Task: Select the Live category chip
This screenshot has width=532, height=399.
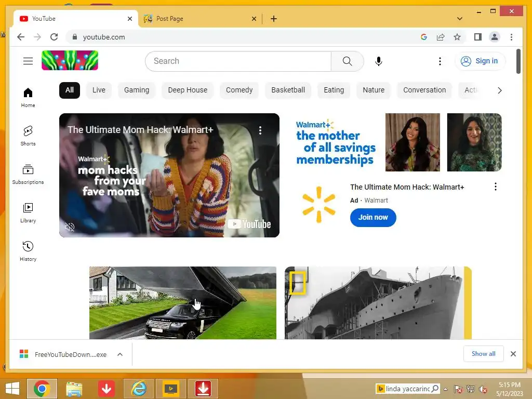Action: tap(99, 90)
